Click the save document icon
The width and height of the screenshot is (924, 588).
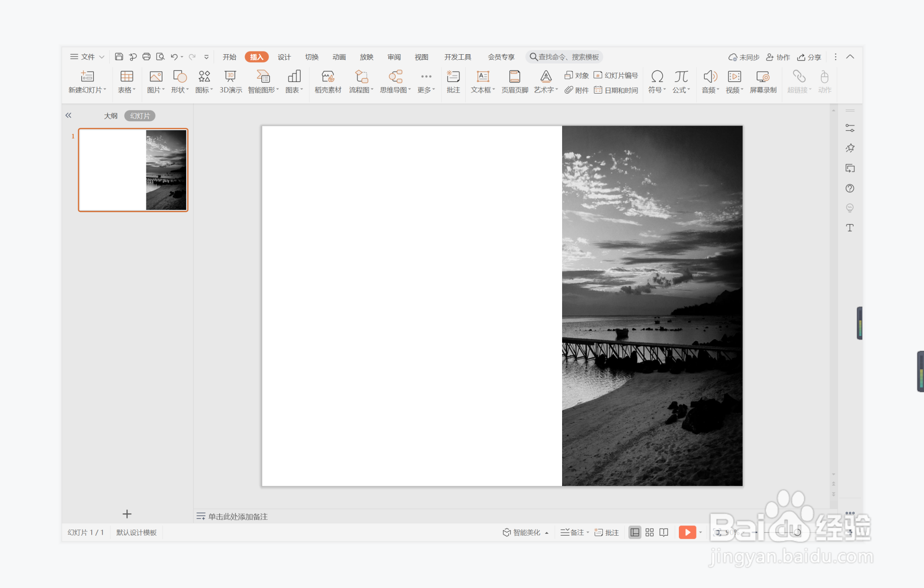coord(119,57)
